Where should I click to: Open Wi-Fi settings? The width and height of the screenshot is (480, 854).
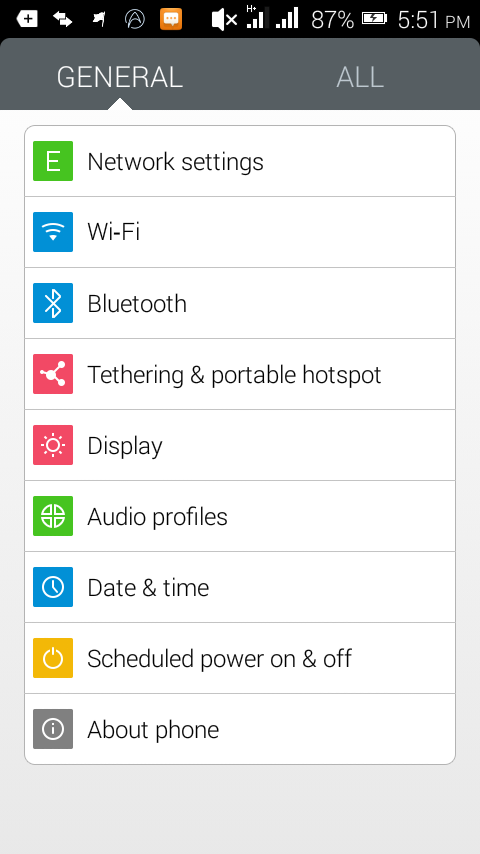240,232
